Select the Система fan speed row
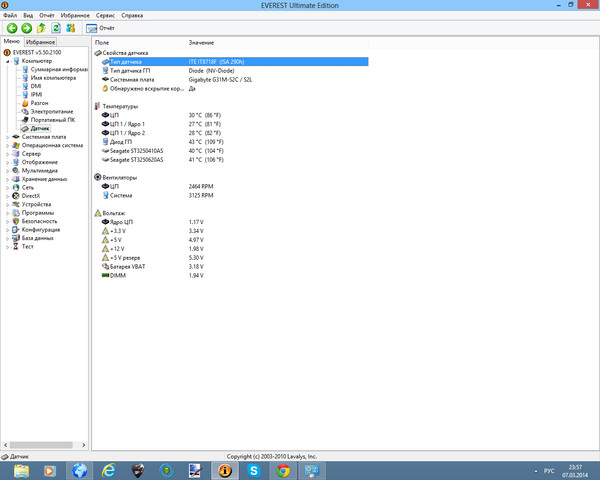Viewport: 600px width, 480px height. tap(235, 195)
